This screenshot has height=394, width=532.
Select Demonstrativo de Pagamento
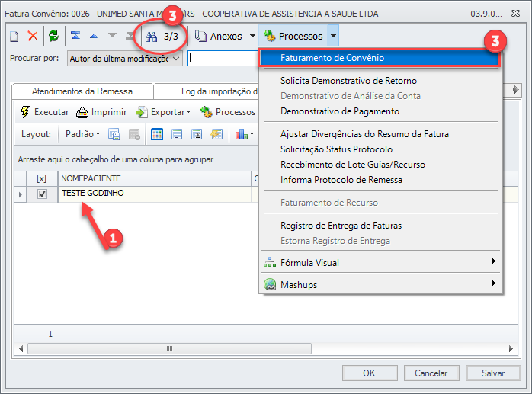(x=380, y=111)
